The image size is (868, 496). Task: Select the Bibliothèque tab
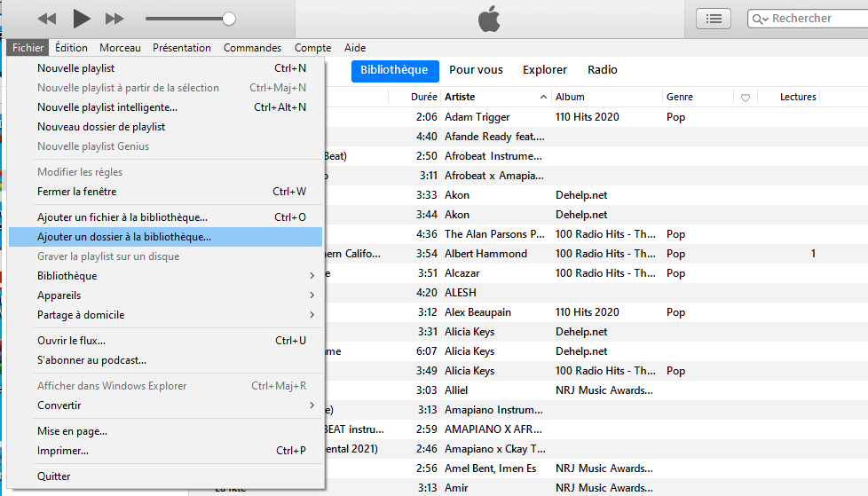[395, 70]
